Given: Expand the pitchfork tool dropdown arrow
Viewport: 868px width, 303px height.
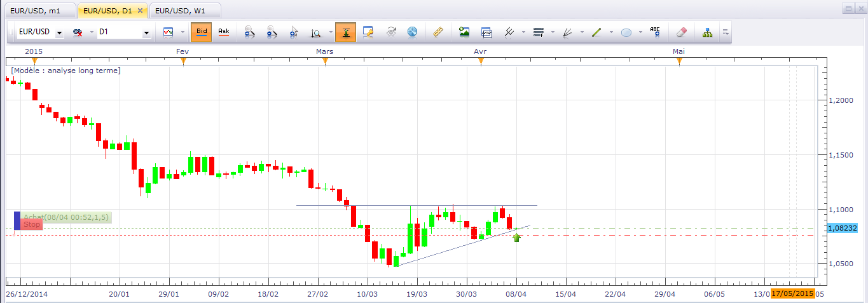Looking at the screenshot, I should coord(523,32).
